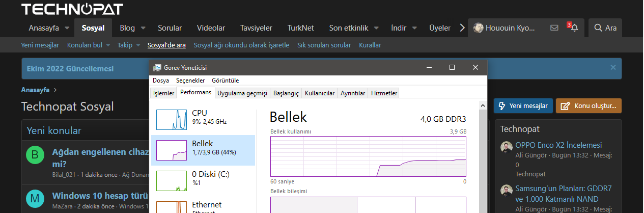
Task: Click avatar B of Bilal_021 thread
Action: click(x=35, y=155)
